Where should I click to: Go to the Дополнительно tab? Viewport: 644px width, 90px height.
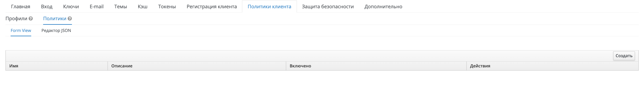click(383, 7)
